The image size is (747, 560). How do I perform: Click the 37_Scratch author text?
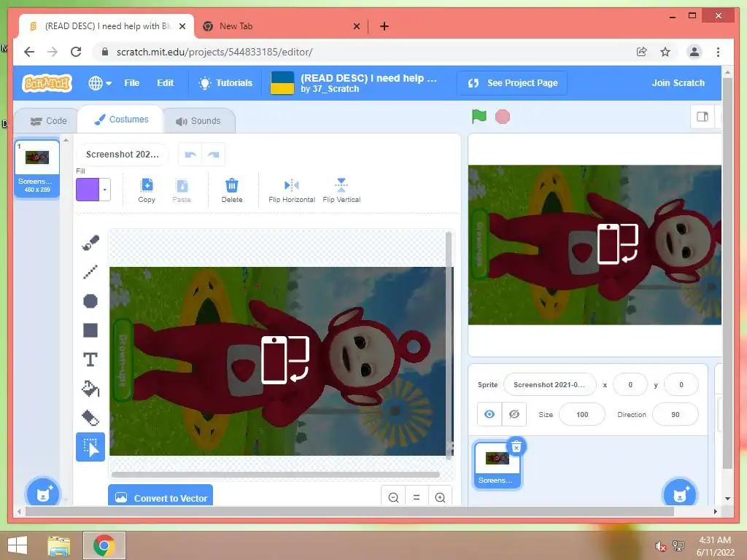click(336, 89)
